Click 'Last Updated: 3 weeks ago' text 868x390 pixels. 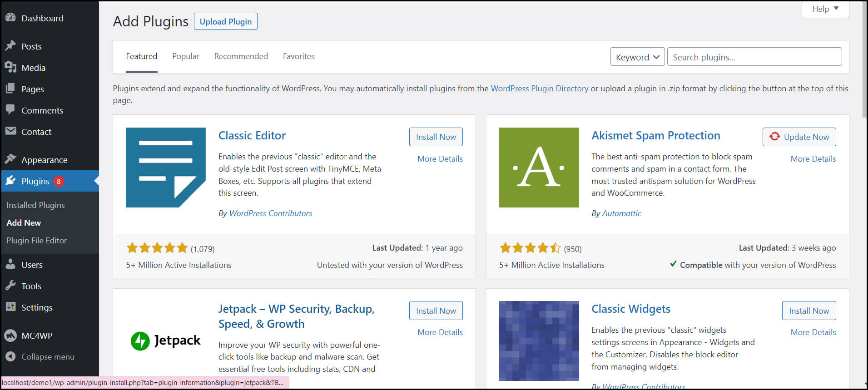(x=787, y=248)
